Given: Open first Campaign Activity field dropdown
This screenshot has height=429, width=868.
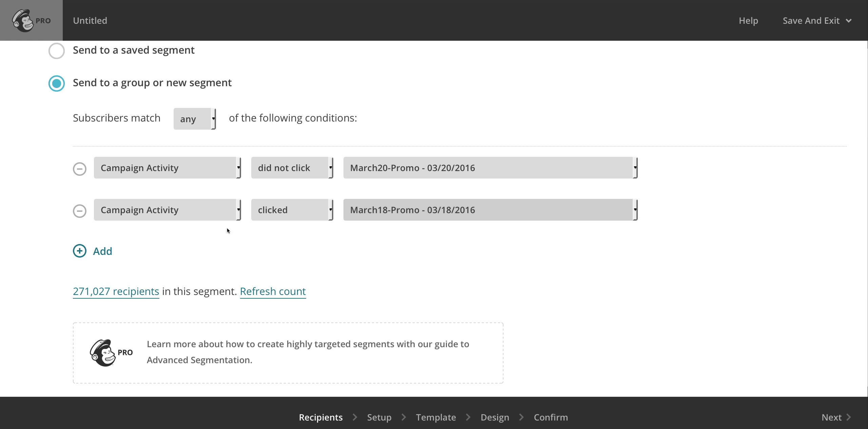Looking at the screenshot, I should (x=167, y=168).
